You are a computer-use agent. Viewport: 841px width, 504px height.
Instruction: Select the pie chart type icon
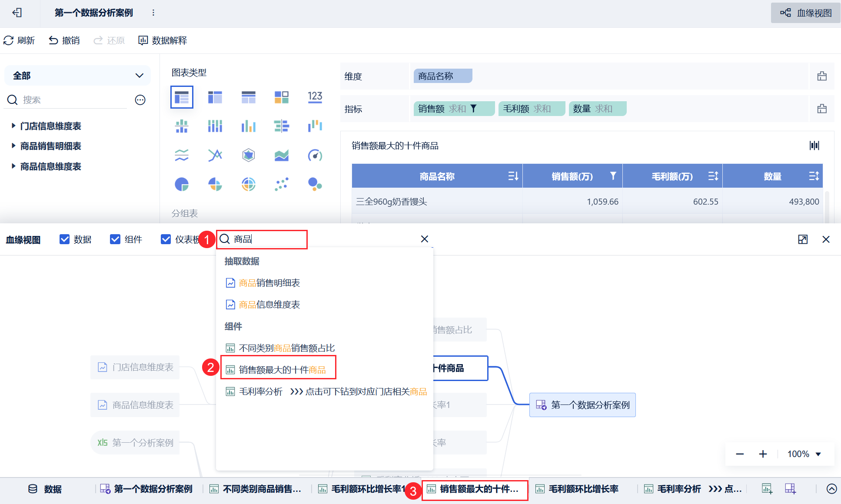click(x=182, y=184)
